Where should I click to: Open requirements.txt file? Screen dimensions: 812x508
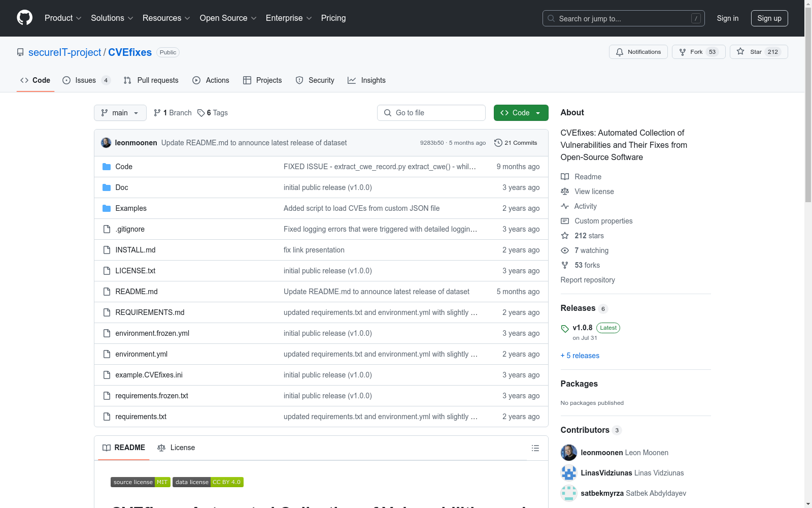tap(141, 417)
